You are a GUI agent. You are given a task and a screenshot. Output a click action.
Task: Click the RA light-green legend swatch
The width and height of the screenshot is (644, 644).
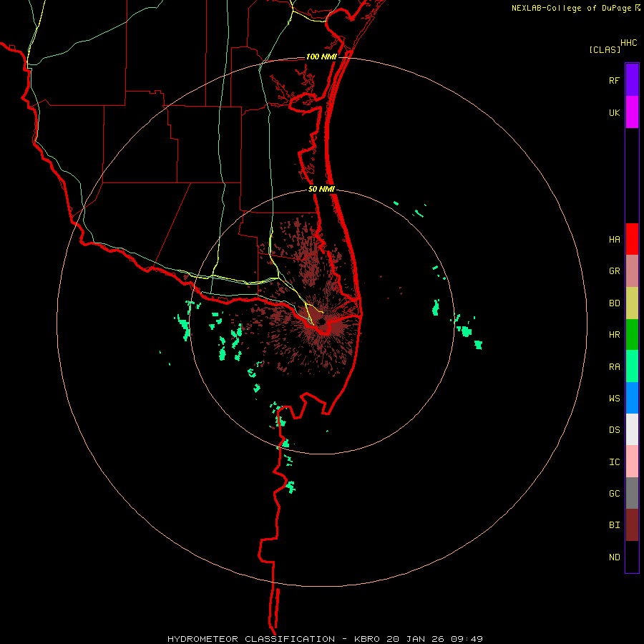632,366
